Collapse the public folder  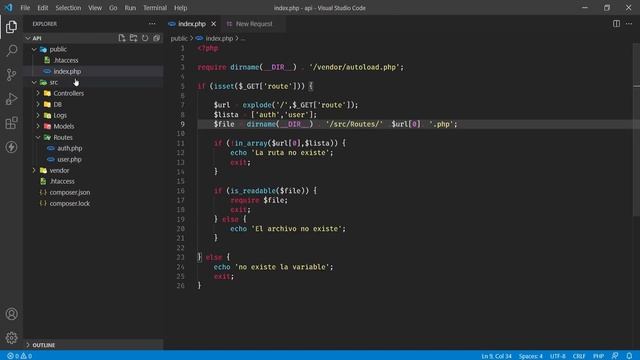click(34, 49)
